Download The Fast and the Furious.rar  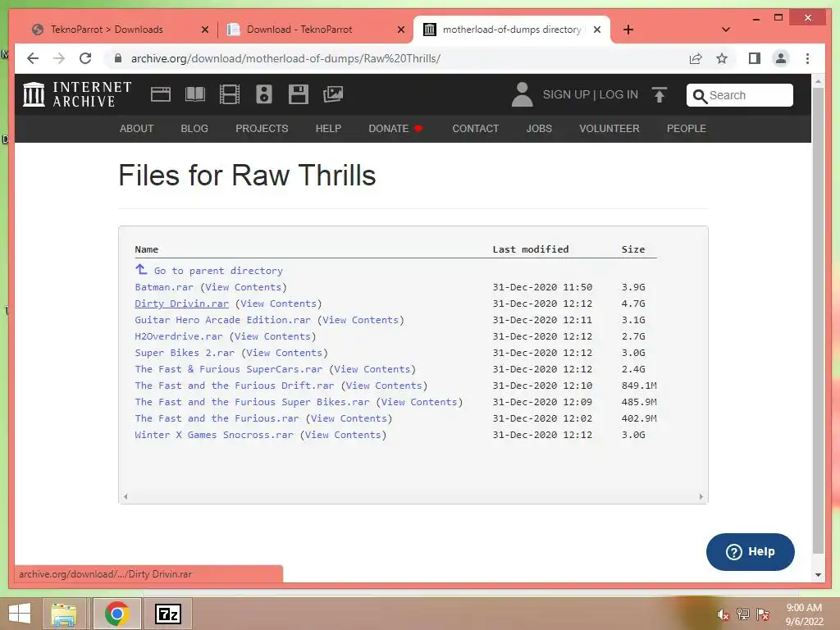tap(217, 418)
